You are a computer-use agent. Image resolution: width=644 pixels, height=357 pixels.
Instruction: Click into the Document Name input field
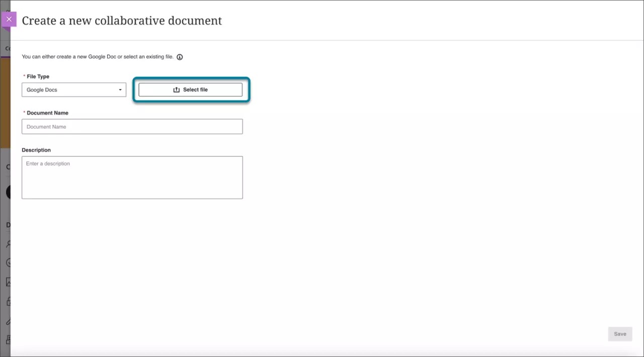[132, 126]
